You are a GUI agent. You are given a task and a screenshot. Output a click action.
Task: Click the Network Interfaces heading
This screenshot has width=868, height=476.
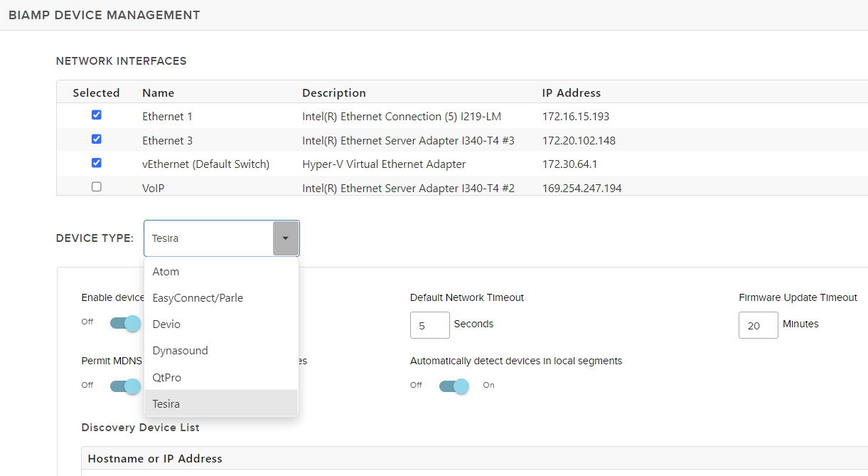pos(122,61)
